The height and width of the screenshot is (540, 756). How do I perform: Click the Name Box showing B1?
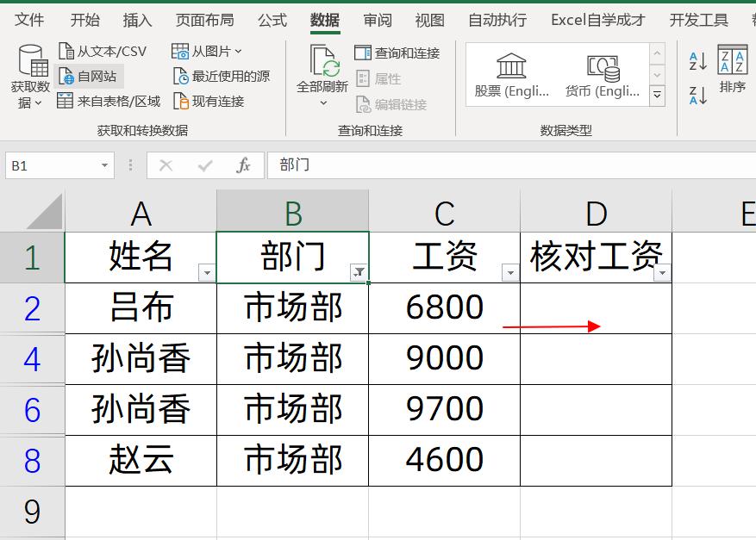point(52,164)
